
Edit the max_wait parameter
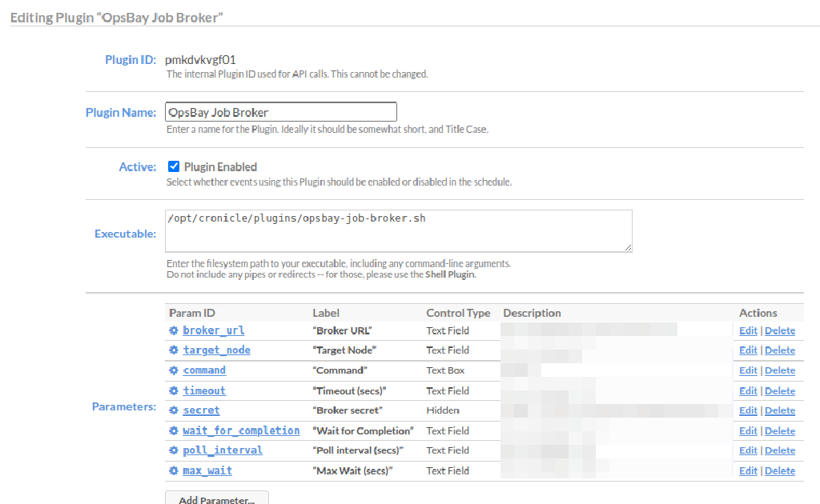(x=748, y=470)
